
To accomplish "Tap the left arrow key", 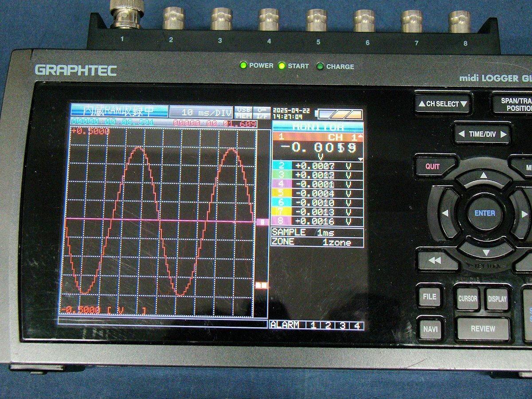I will [445, 214].
